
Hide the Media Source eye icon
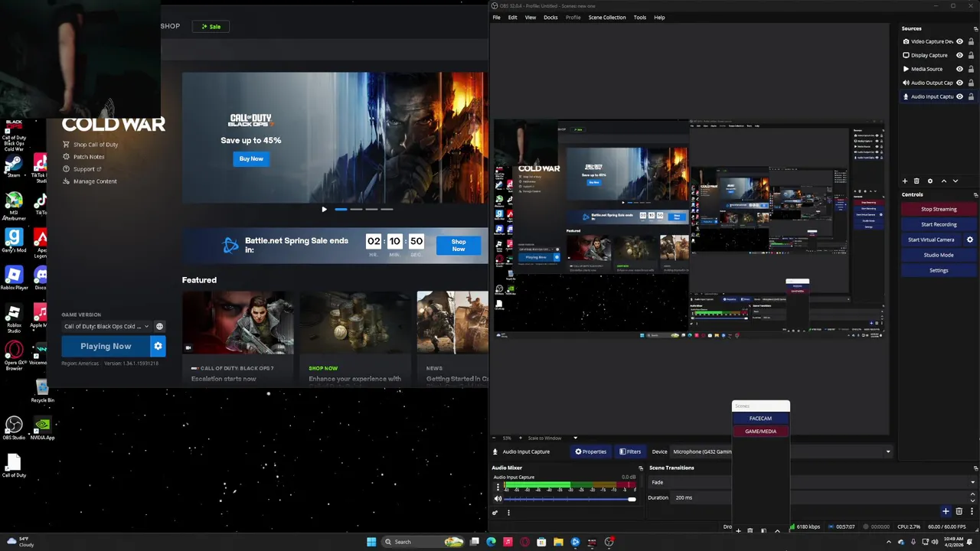point(959,69)
